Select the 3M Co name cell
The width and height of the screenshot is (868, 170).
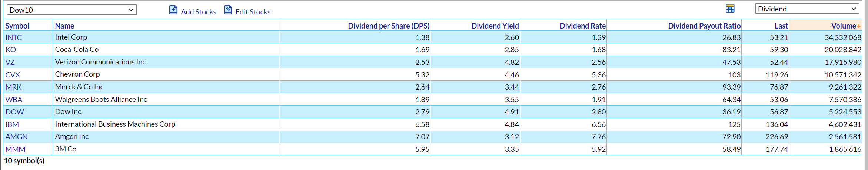(166, 149)
